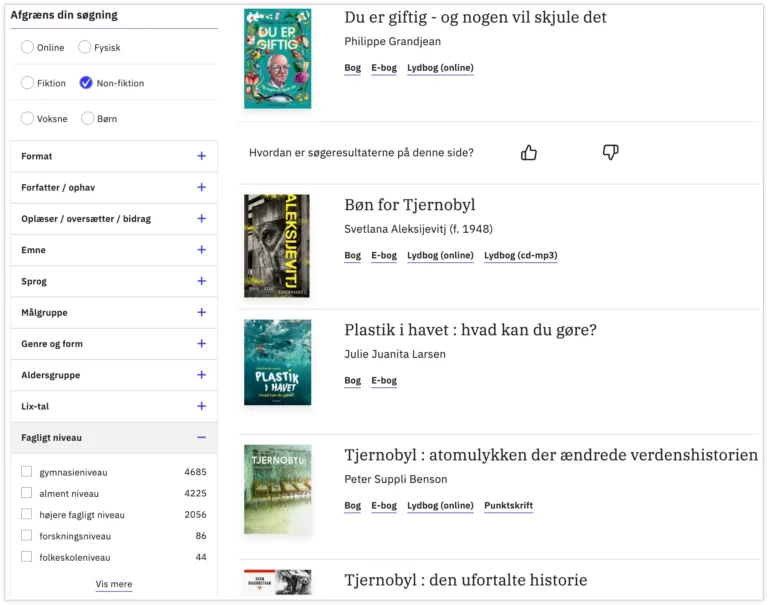
Task: Select the Fiktion radio option
Action: [28, 83]
